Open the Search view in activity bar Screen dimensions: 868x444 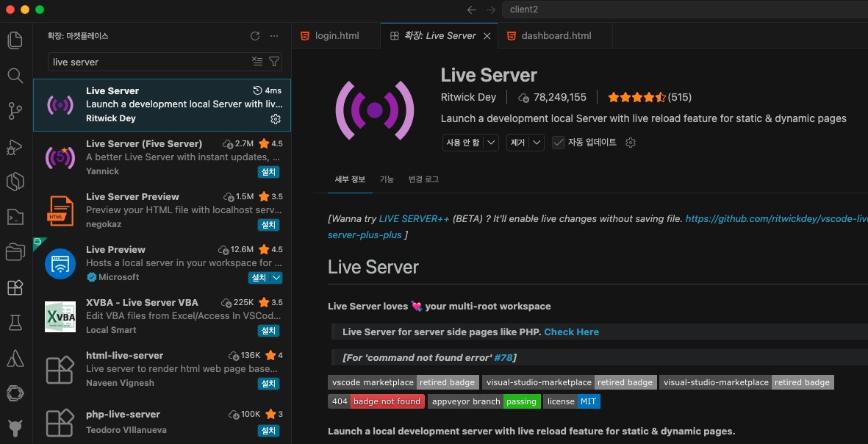click(x=15, y=75)
